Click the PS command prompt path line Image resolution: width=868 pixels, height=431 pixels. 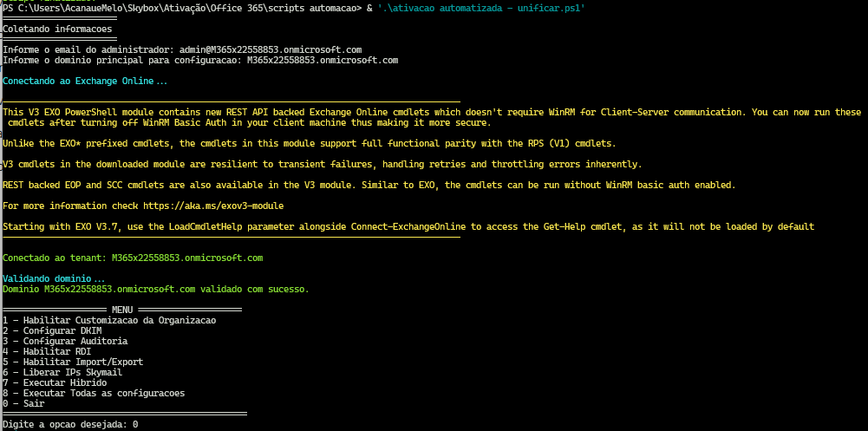pos(294,10)
